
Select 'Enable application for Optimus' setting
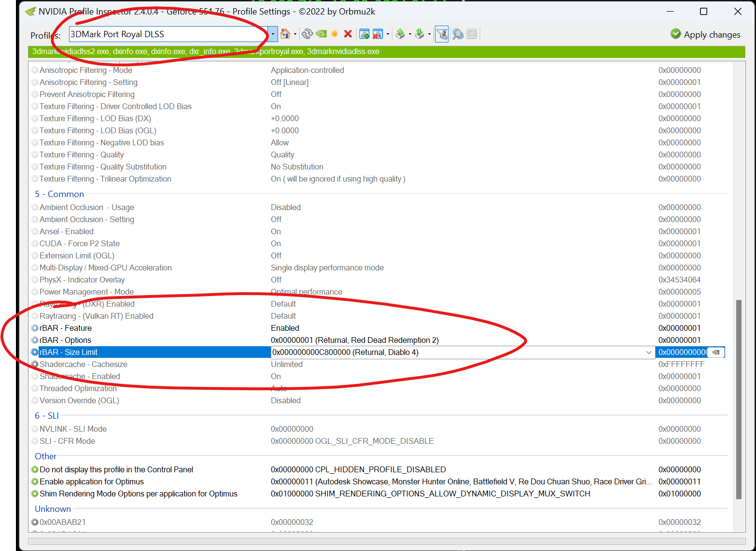coord(92,482)
